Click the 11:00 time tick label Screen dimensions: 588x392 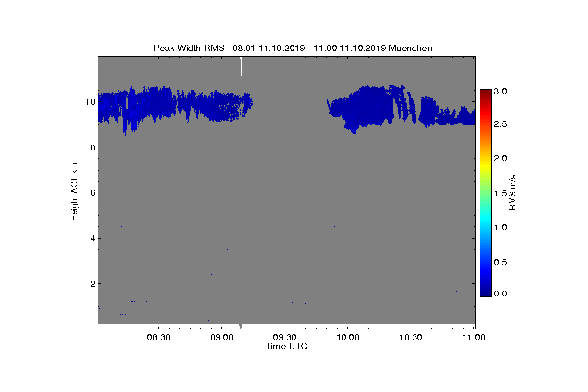tap(473, 338)
